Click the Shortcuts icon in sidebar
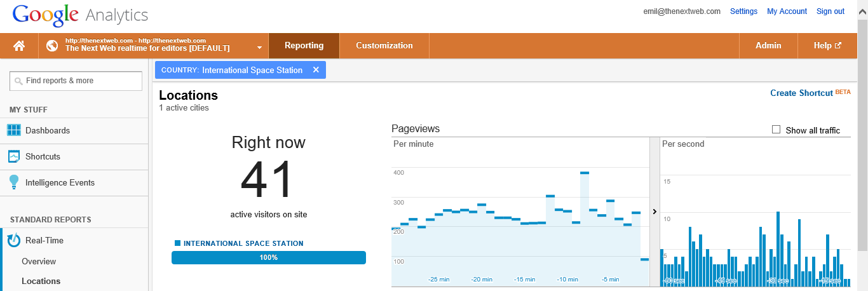This screenshot has height=291, width=868. pos(14,156)
